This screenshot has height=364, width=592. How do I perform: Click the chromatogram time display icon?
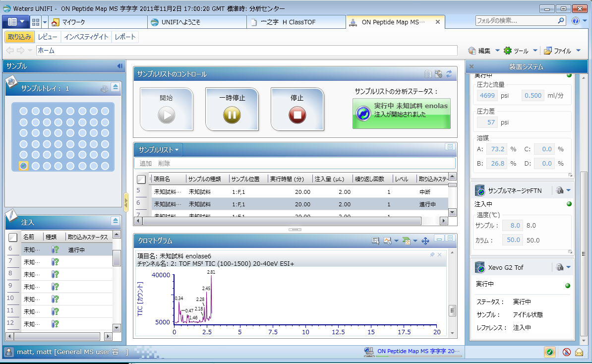[x=387, y=241]
